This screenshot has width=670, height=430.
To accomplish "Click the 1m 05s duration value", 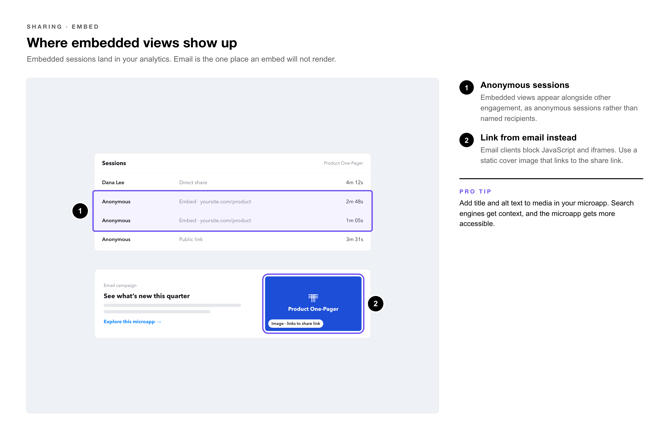I will (x=354, y=221).
